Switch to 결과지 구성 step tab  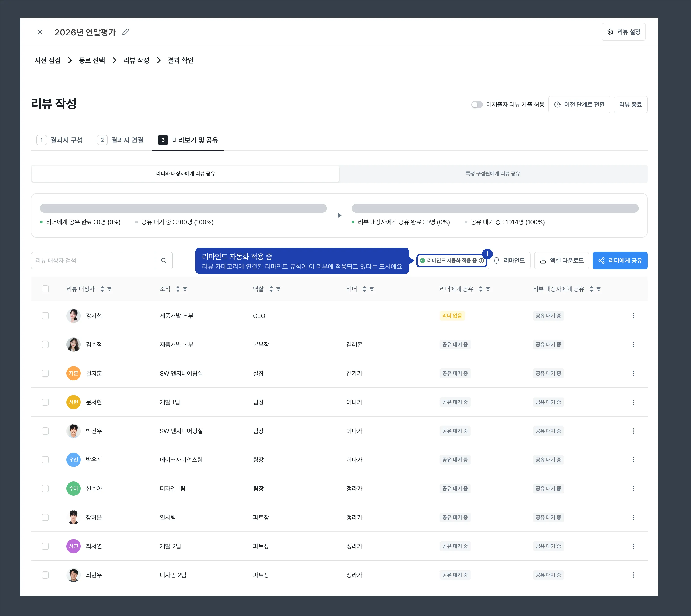tap(60, 140)
